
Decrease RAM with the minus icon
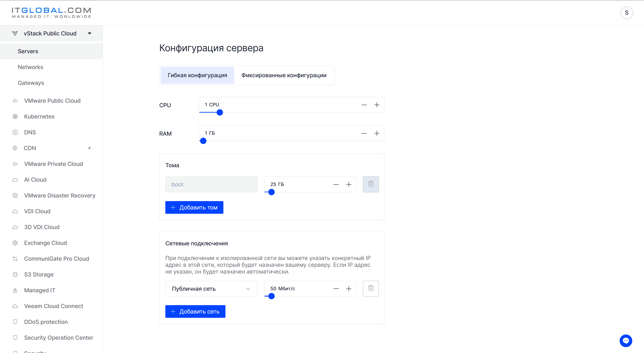coord(364,133)
